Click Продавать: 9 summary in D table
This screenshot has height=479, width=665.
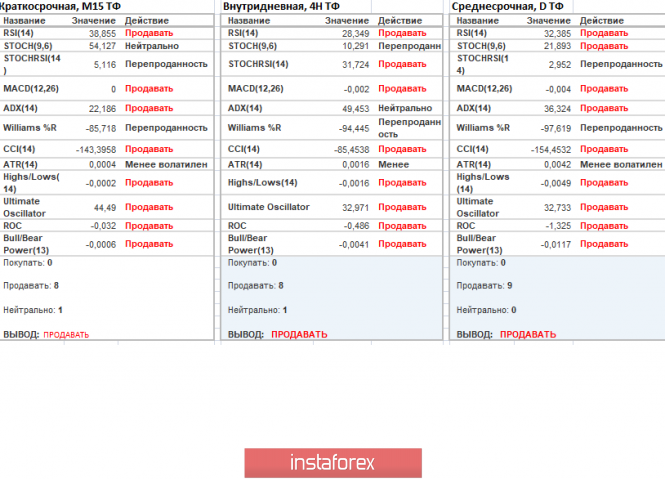[484, 286]
